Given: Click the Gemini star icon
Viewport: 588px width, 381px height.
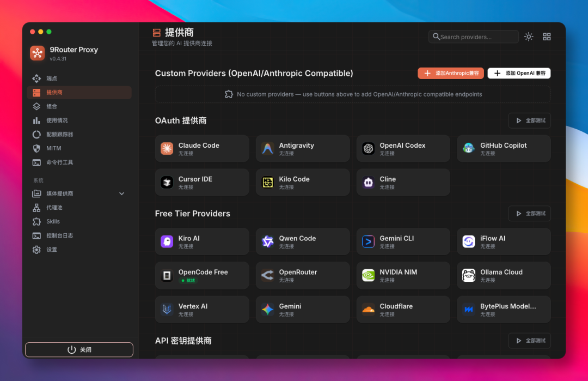Looking at the screenshot, I should (x=267, y=310).
